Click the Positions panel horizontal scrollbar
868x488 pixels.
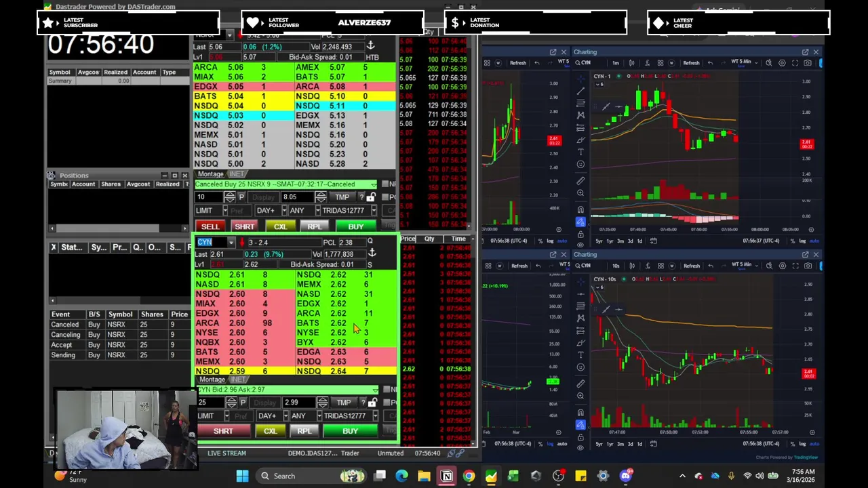(x=119, y=228)
